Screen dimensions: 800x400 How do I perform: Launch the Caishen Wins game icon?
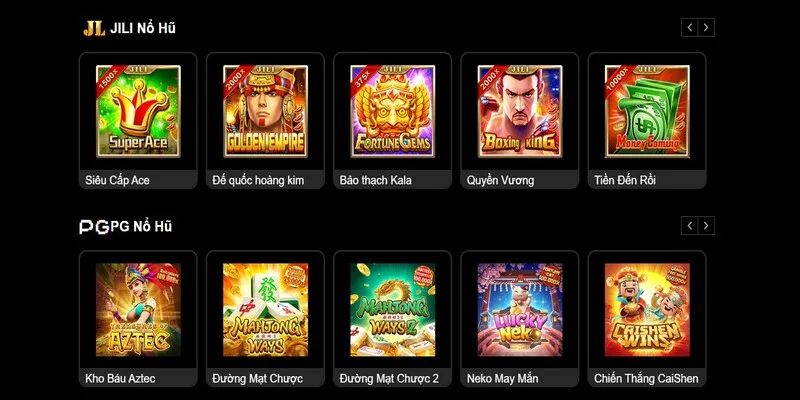point(647,310)
